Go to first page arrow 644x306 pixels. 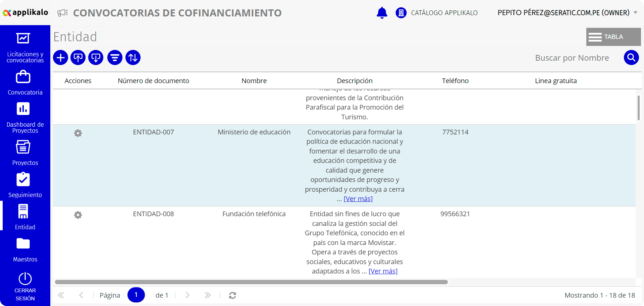(61, 295)
